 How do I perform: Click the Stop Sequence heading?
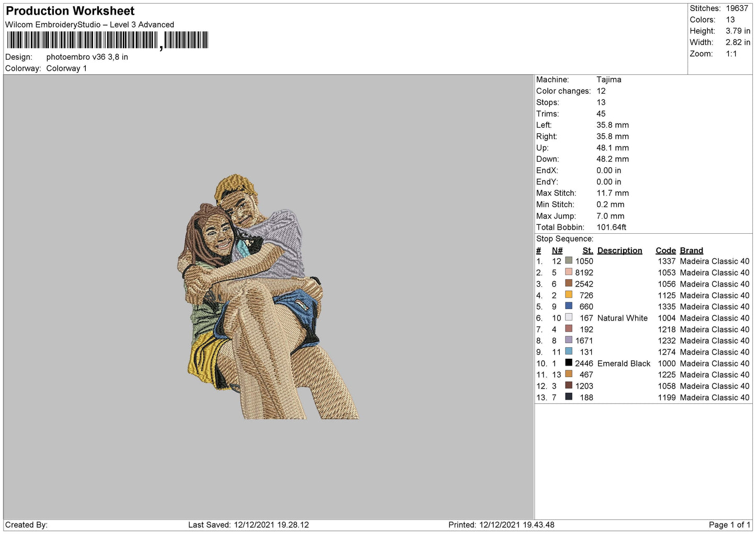click(565, 239)
